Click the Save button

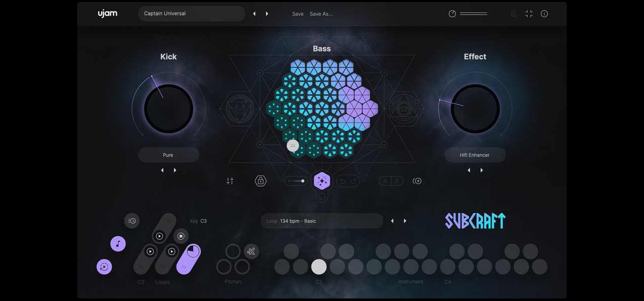click(297, 14)
